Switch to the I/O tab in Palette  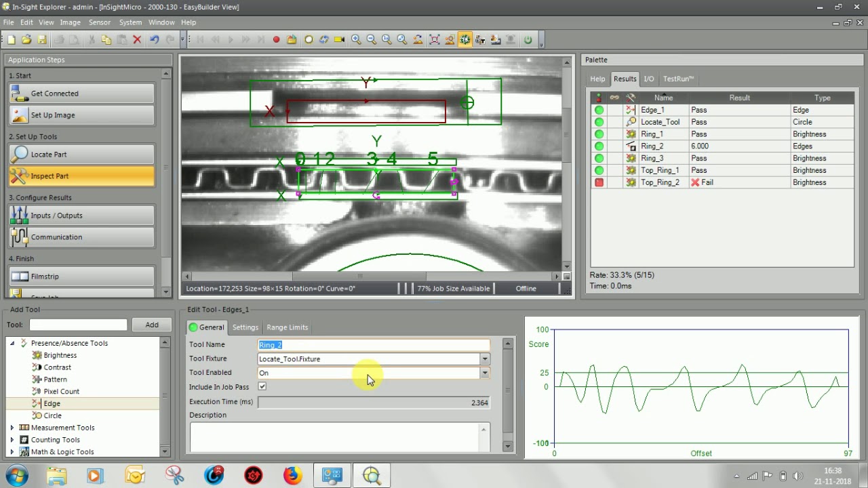pyautogui.click(x=649, y=79)
